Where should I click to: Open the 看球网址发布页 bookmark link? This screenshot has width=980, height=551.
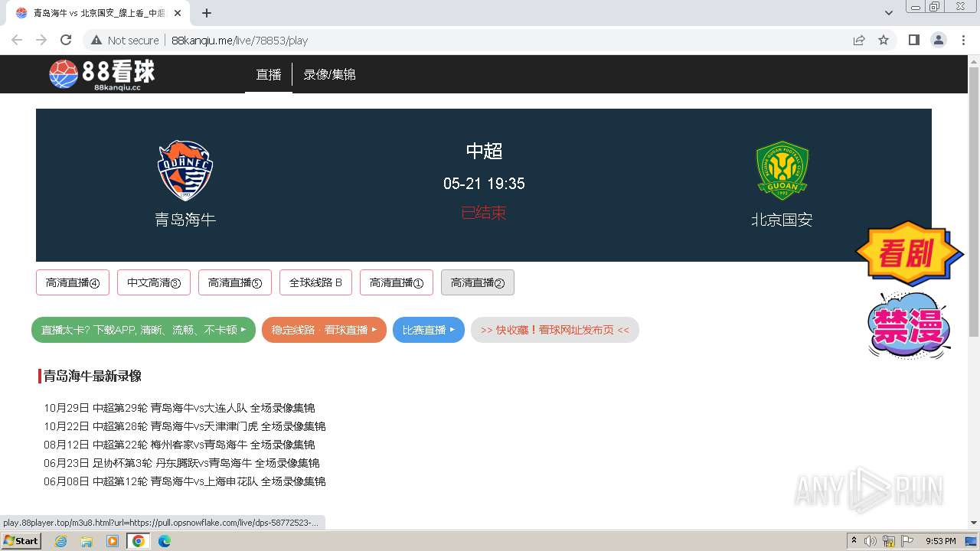click(555, 330)
